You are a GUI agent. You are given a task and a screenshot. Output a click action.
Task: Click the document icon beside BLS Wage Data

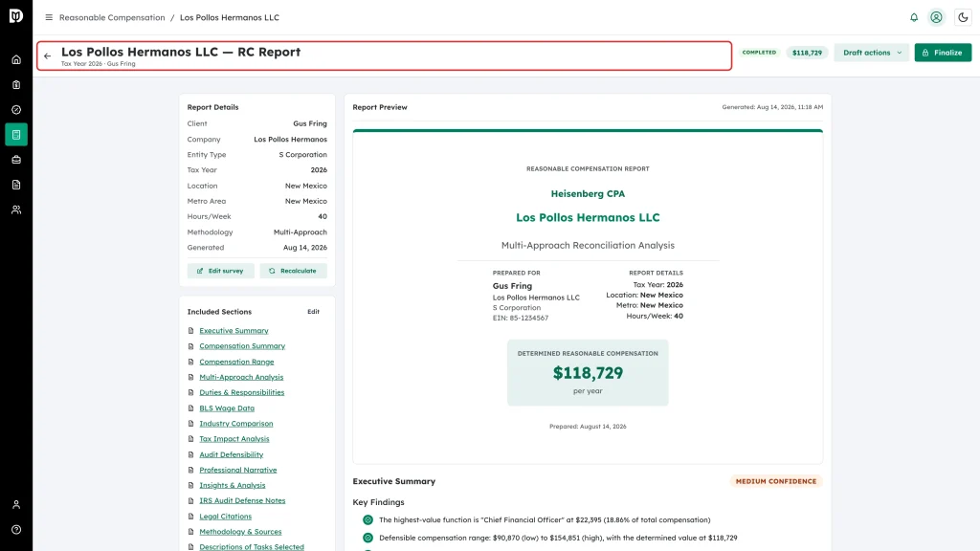191,408
